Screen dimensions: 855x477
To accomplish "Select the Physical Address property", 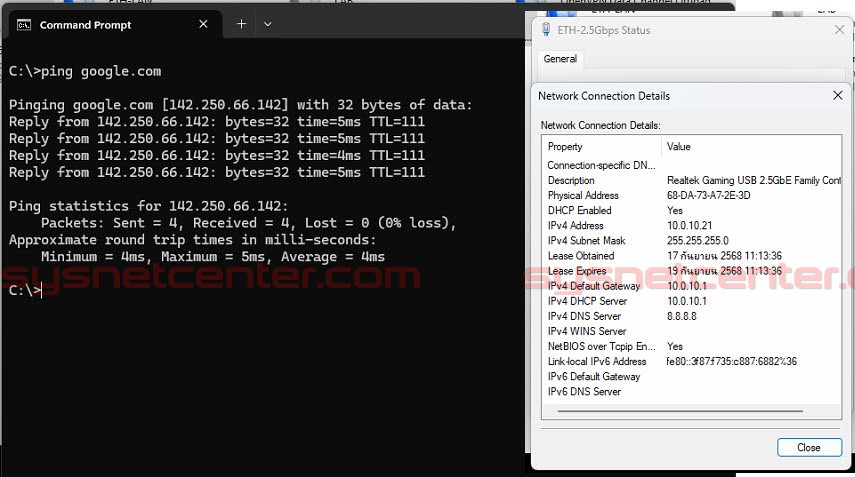I will [583, 195].
